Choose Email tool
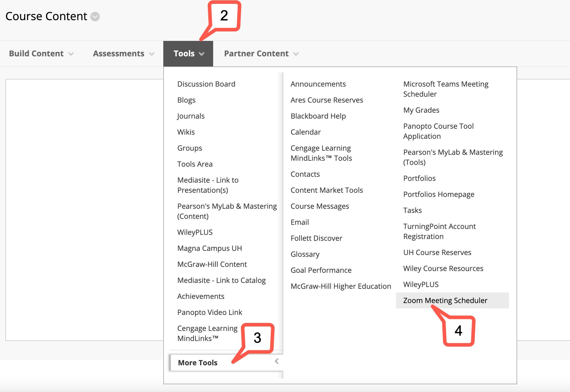570x392 pixels. [300, 222]
